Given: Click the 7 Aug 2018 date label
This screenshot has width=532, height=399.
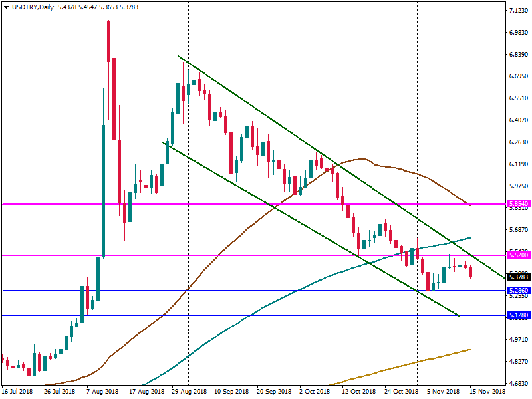Looking at the screenshot, I should 101,392.
